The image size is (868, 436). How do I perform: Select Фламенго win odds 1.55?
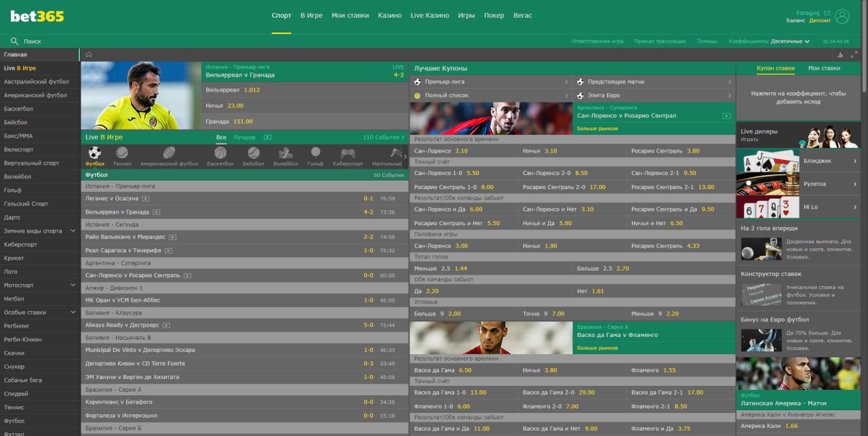tap(681, 370)
